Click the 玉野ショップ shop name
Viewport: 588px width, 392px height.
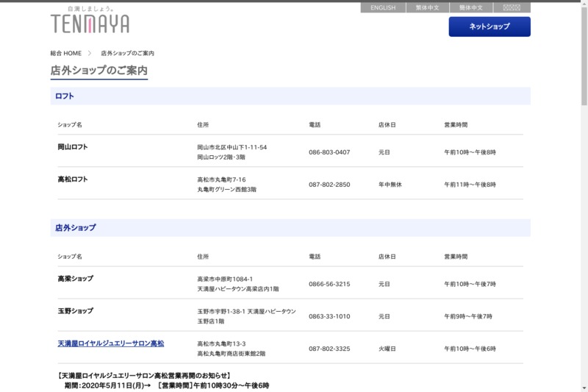click(x=76, y=311)
